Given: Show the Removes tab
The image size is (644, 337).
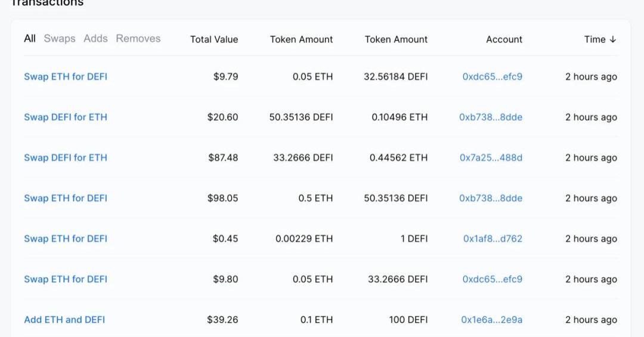Looking at the screenshot, I should coord(138,39).
